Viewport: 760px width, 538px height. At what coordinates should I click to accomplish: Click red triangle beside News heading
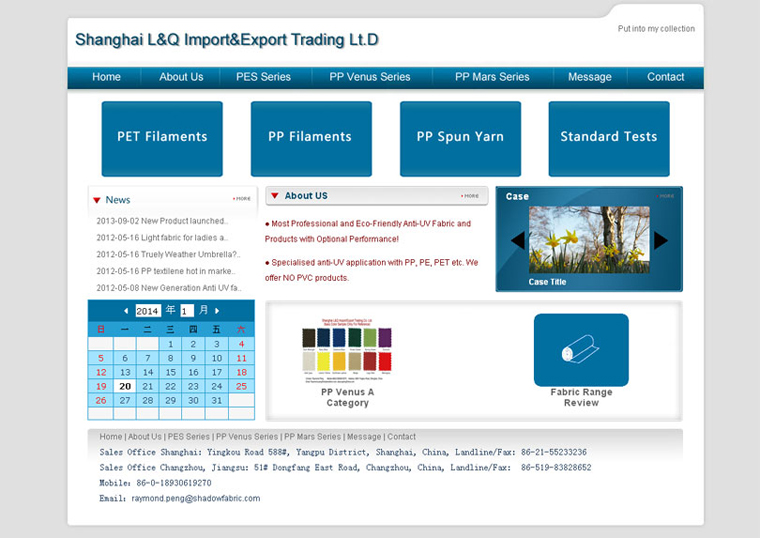point(97,200)
